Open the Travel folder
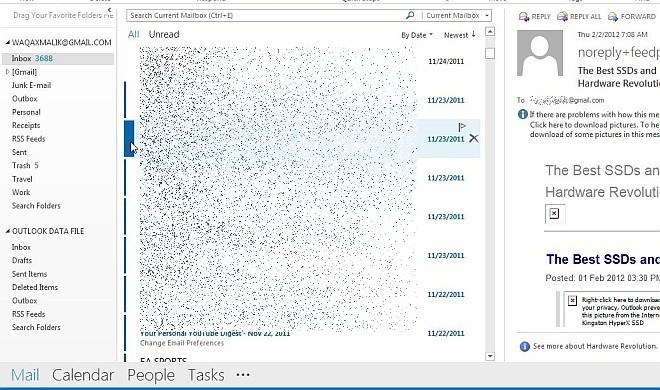This screenshot has height=390, width=660. pos(22,179)
